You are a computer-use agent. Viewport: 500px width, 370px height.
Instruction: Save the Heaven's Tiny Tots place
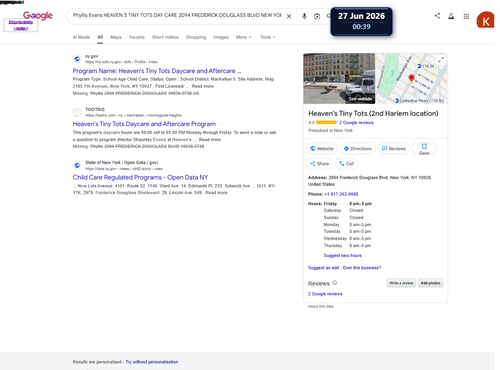click(424, 149)
